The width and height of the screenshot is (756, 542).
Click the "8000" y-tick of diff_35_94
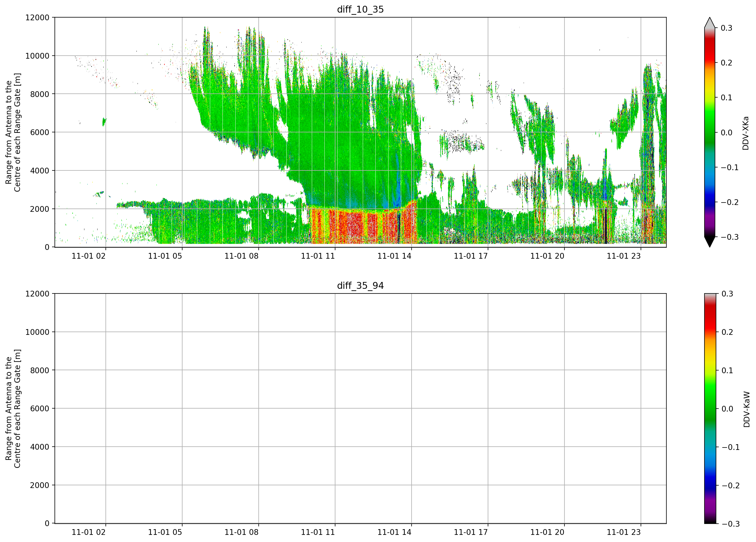click(x=40, y=370)
